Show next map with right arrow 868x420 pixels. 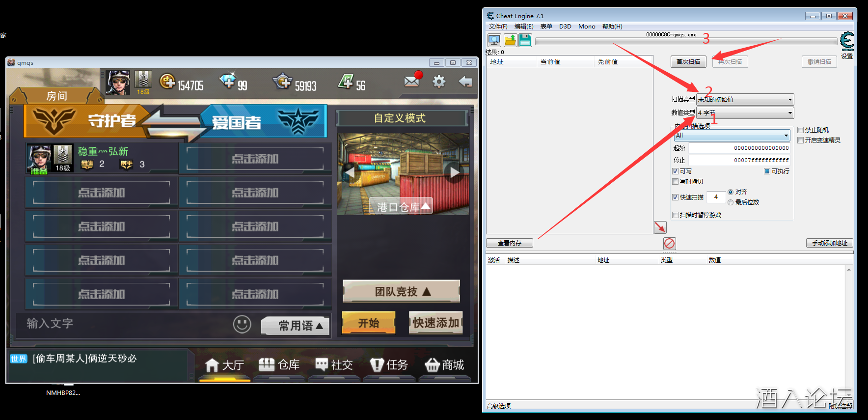click(455, 172)
